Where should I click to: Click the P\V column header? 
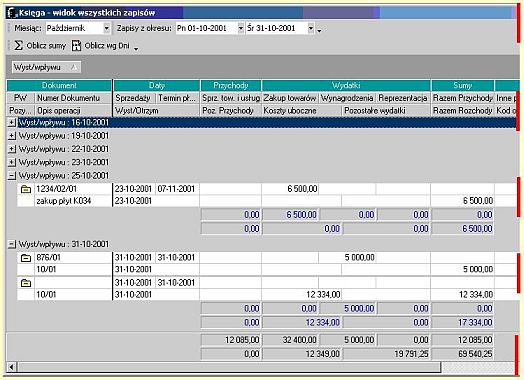pos(20,98)
